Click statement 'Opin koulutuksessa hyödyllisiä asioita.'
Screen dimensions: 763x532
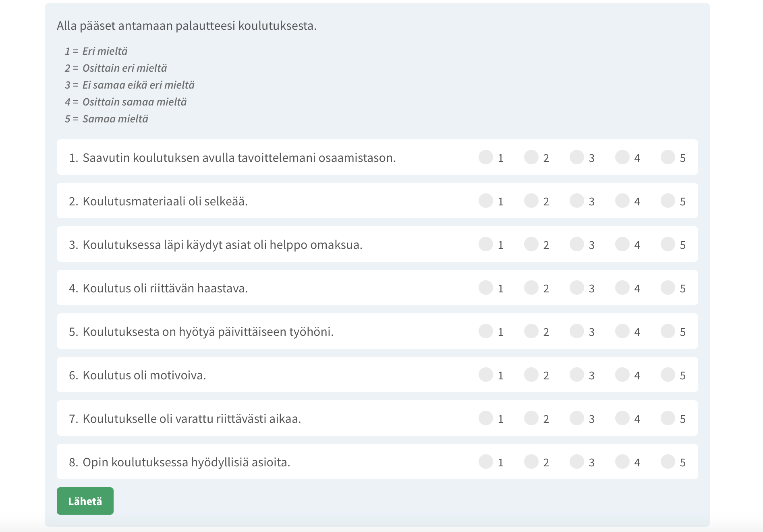[x=187, y=462]
